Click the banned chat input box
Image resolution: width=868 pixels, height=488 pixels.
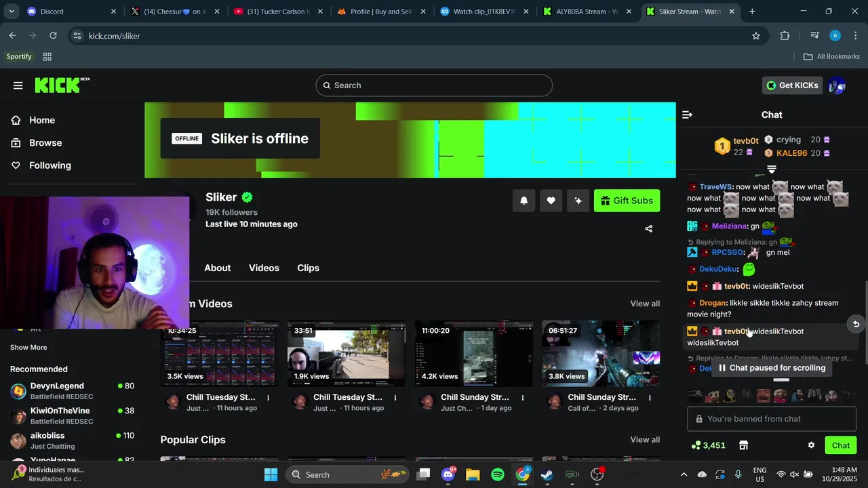tap(772, 419)
